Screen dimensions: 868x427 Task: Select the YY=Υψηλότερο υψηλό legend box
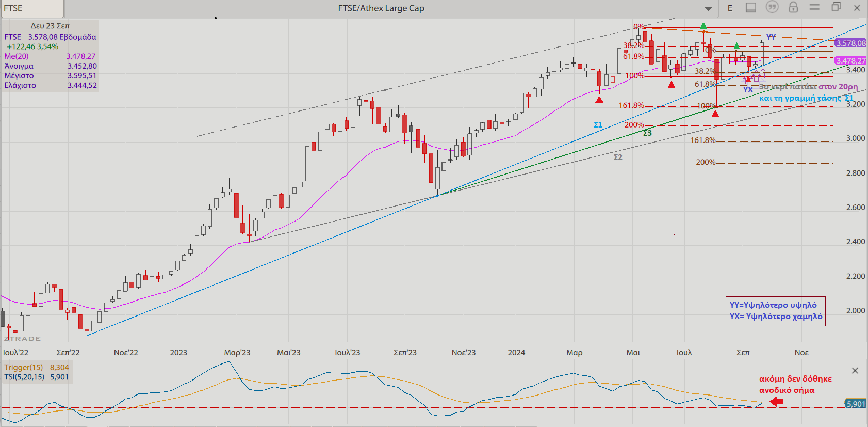(x=776, y=311)
